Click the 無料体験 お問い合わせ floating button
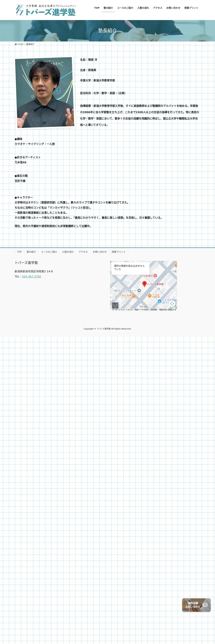The width and height of the screenshot is (215, 644). (196, 605)
